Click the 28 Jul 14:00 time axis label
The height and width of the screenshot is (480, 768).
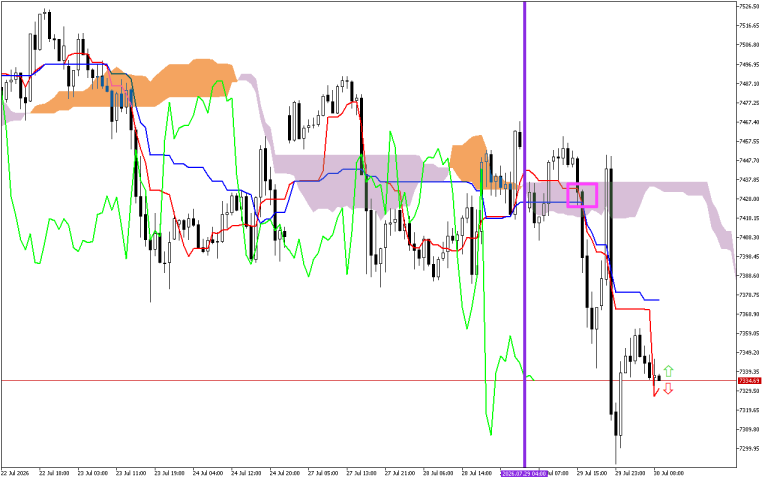(x=477, y=474)
